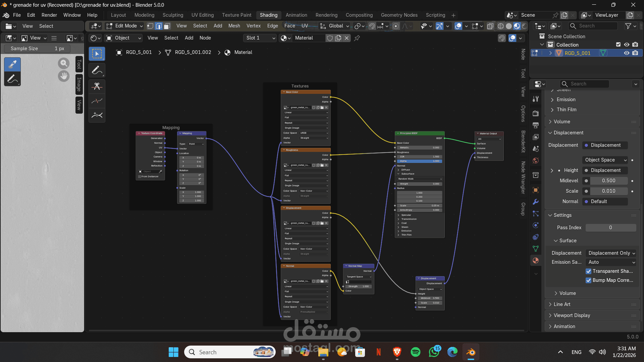Screen dimensions: 644x362
Task: Click the zoom magnifier in image editor
Action: pyautogui.click(x=63, y=63)
